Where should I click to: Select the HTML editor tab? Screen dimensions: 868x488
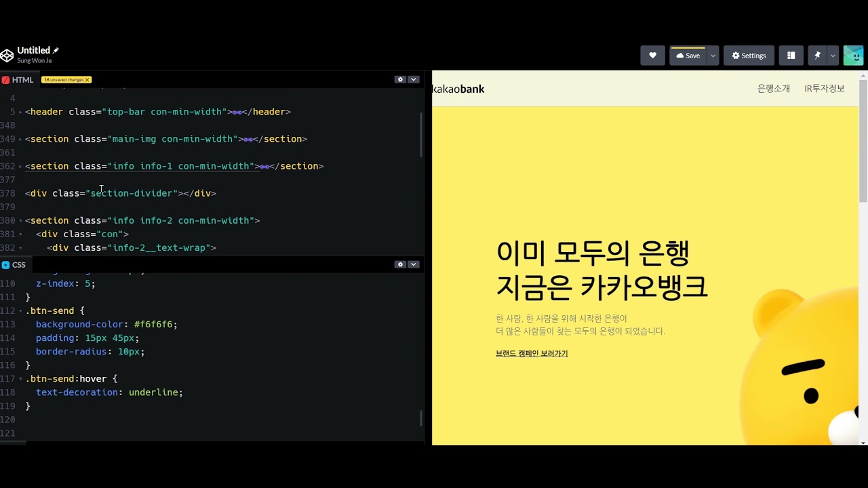point(18,79)
